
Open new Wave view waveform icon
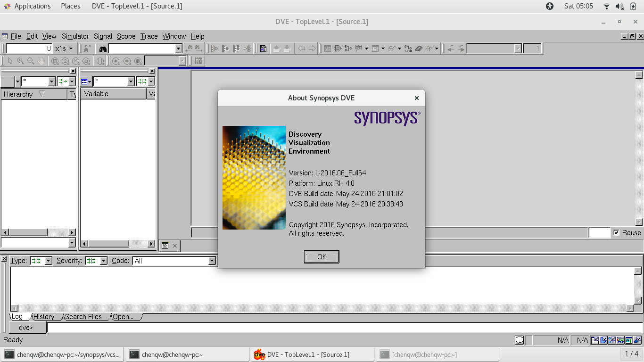pos(359,49)
